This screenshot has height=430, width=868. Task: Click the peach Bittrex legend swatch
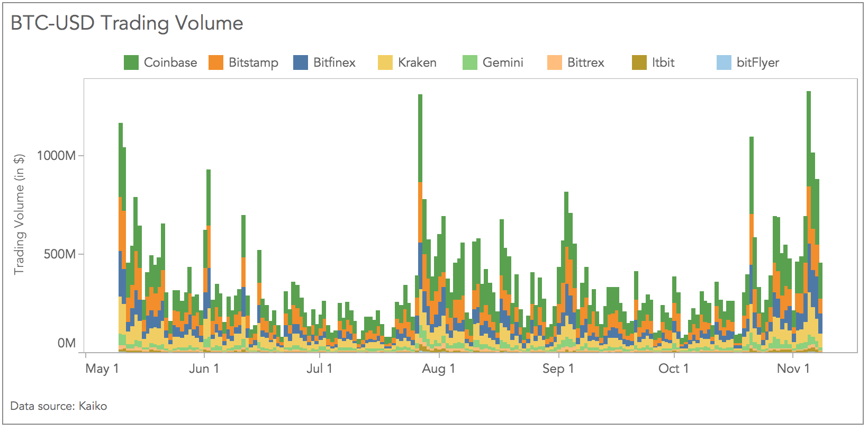555,62
